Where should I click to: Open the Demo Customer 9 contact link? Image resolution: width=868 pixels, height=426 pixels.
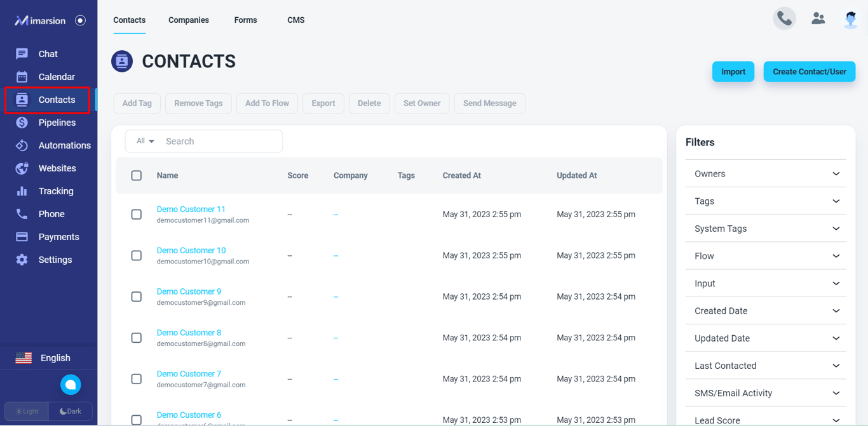pos(189,291)
